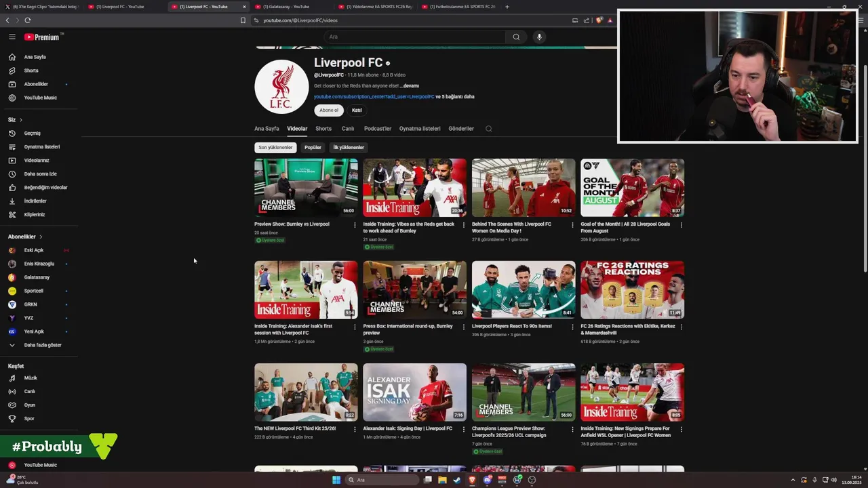Open options for Alexander Isak's first session

[x=355, y=327]
